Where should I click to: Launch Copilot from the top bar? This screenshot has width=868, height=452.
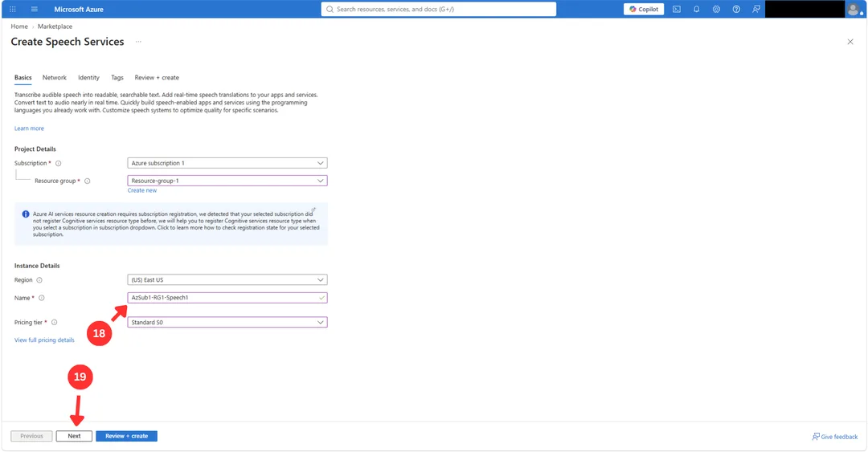(x=644, y=9)
